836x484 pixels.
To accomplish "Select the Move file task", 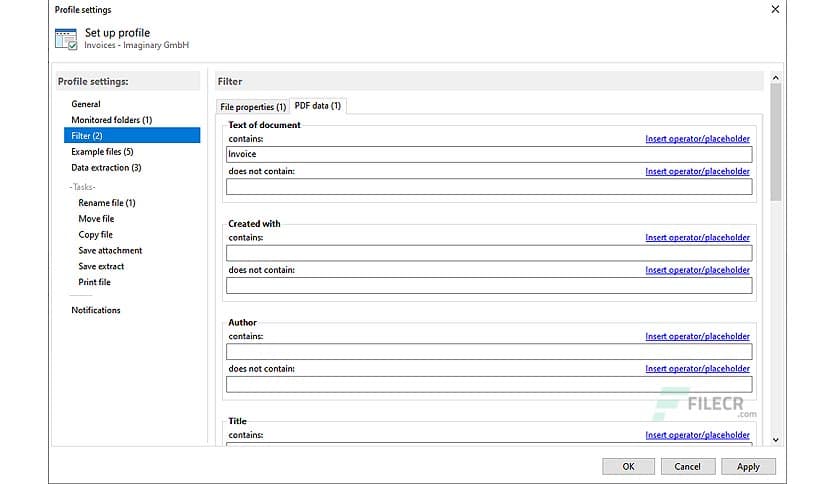I will click(96, 219).
